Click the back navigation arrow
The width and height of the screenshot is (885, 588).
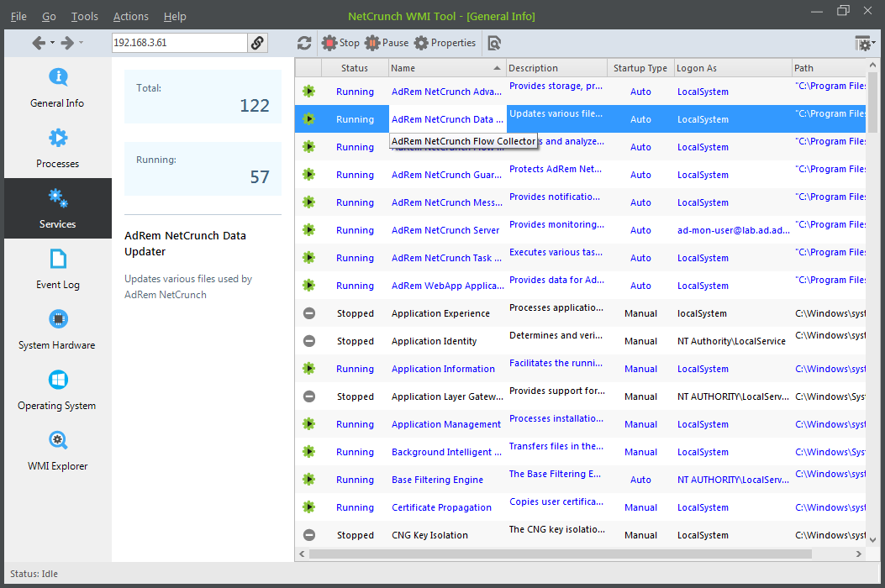pos(39,43)
